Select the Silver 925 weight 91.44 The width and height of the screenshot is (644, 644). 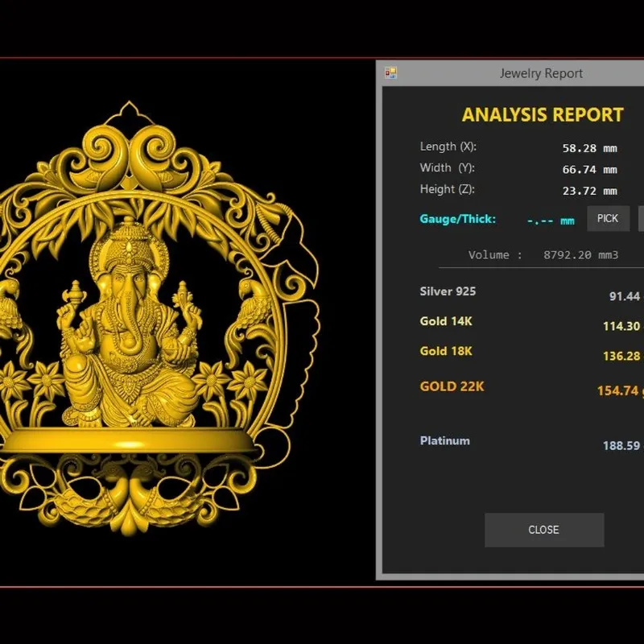tap(625, 296)
